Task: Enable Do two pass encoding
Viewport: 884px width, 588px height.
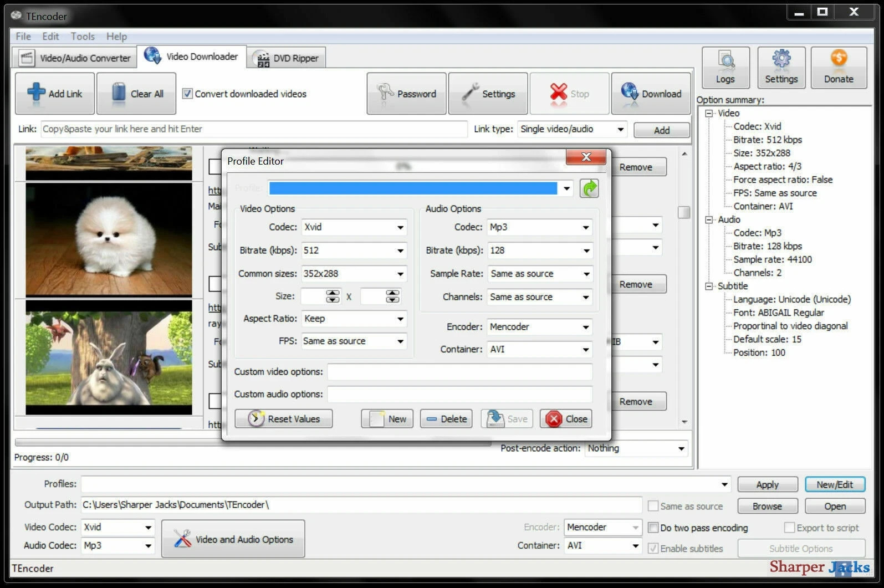Action: [x=653, y=528]
